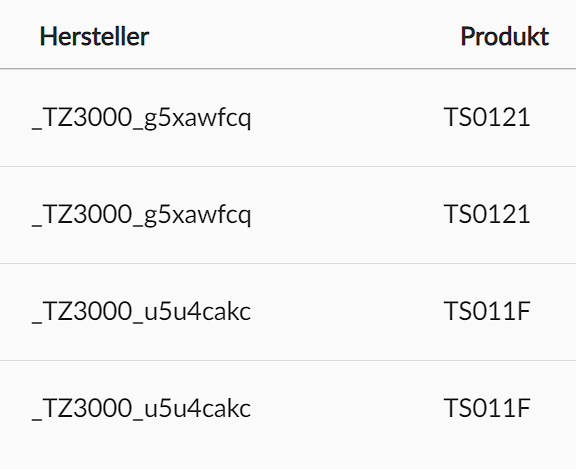Click the Hersteller column title text
This screenshot has width=576, height=469.
(x=94, y=36)
